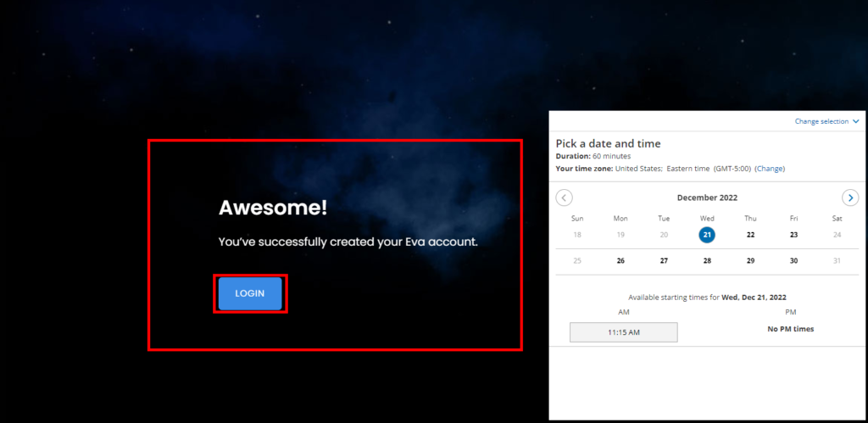Select December 29 in calendar
Viewport: 868px width, 423px height.
pos(751,261)
